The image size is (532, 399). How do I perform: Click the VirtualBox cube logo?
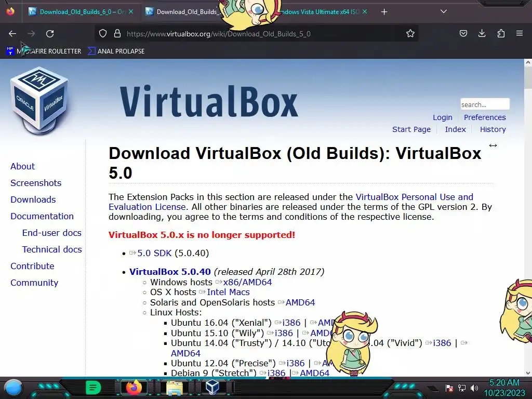39,101
